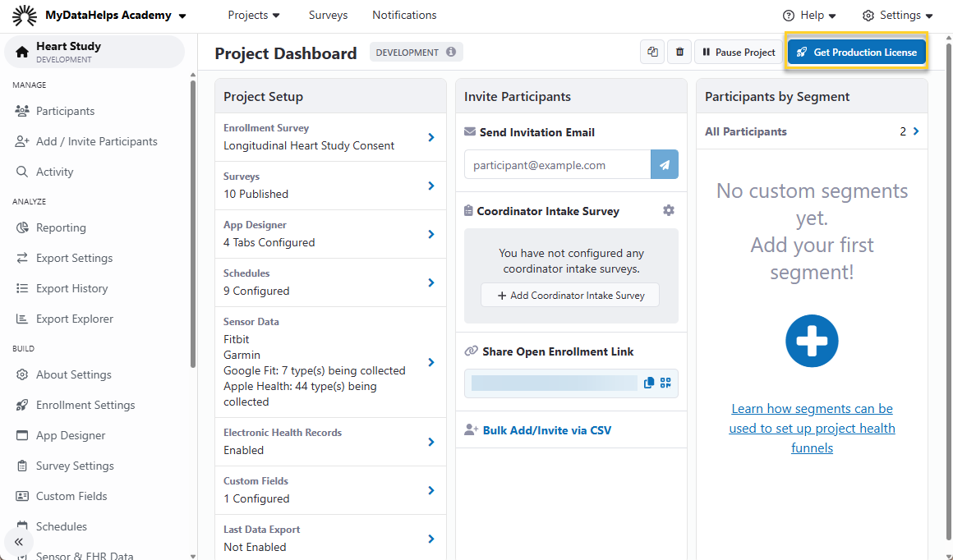
Task: Click the trash delete project icon
Action: (x=679, y=52)
